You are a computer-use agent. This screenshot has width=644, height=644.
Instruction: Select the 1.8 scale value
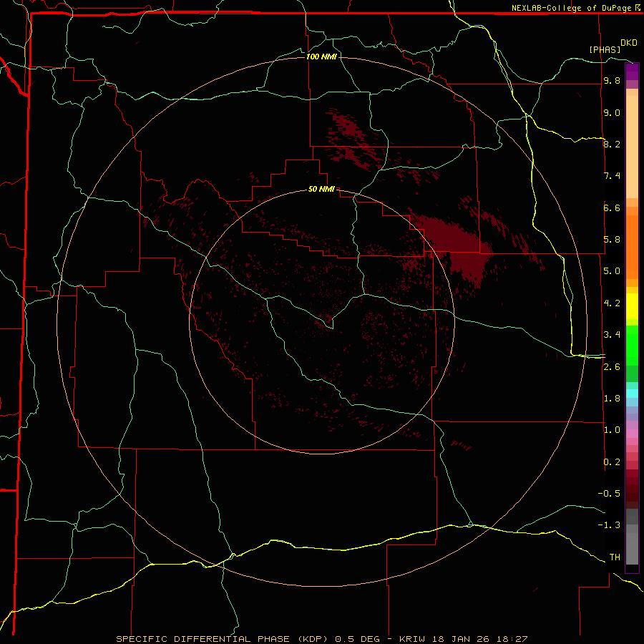click(612, 399)
